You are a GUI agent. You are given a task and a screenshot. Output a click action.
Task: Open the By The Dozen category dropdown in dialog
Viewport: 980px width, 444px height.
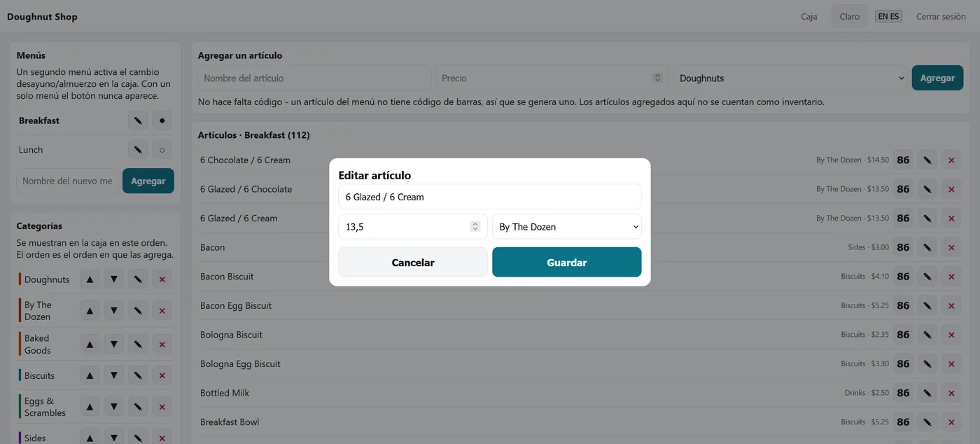(567, 227)
